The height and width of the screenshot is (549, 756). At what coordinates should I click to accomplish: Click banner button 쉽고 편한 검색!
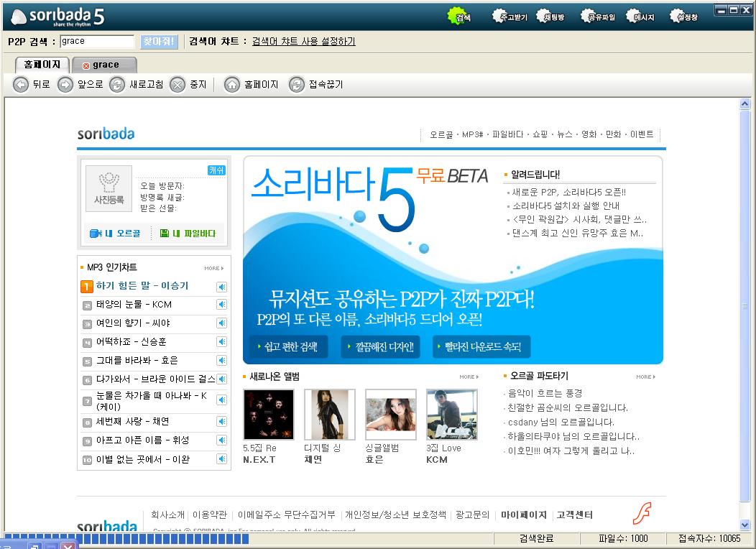(288, 346)
